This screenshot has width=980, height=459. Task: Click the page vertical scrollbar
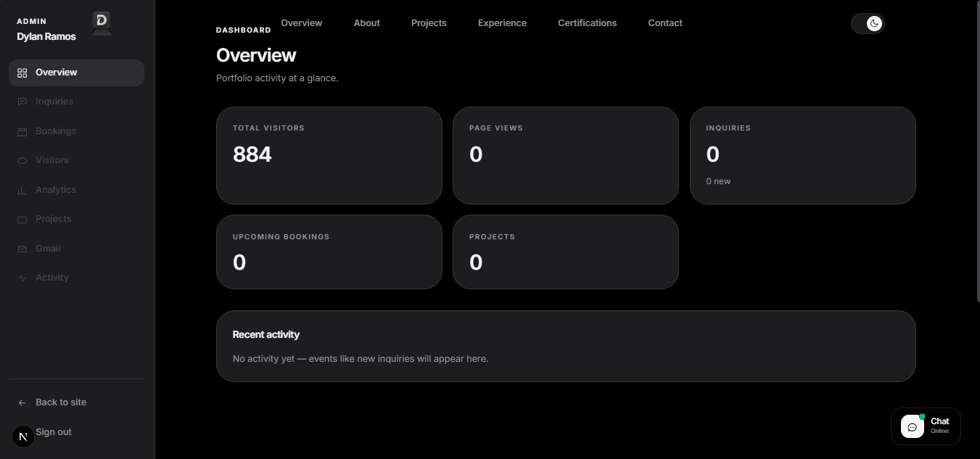coord(977,152)
